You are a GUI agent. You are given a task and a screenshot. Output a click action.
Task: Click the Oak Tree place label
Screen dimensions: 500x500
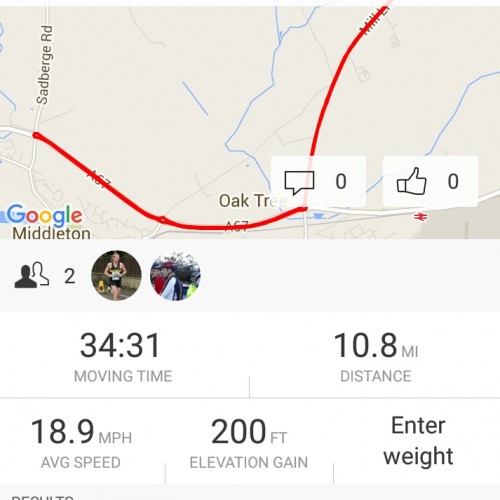[253, 201]
